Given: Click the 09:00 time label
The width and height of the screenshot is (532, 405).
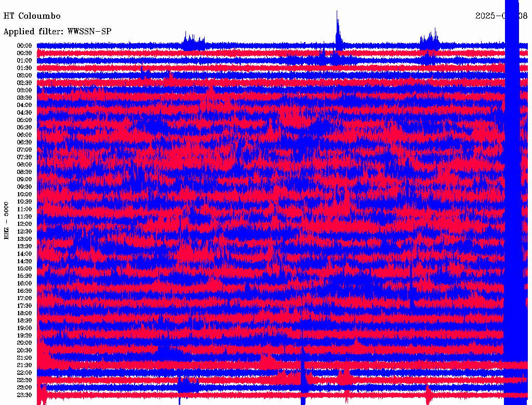Looking at the screenshot, I should click(24, 180).
